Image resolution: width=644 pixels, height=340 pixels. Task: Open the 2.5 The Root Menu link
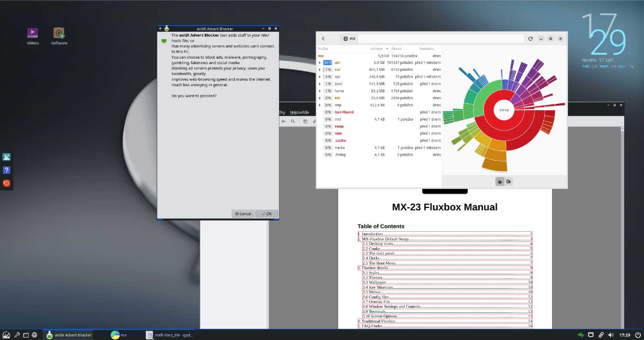(447, 263)
